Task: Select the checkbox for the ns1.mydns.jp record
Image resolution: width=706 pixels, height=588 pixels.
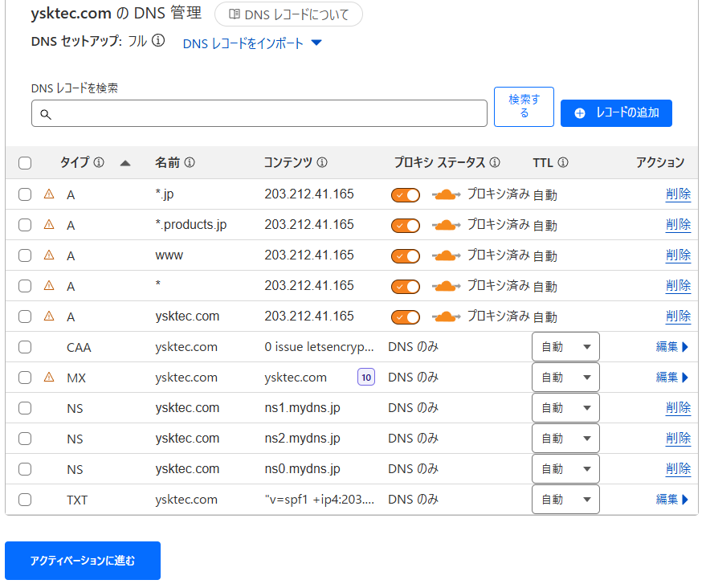Action: [x=25, y=408]
